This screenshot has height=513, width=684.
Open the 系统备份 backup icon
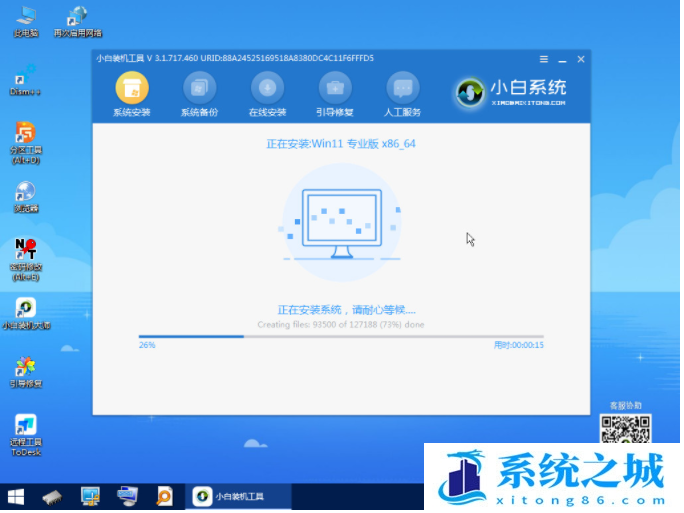tap(199, 95)
